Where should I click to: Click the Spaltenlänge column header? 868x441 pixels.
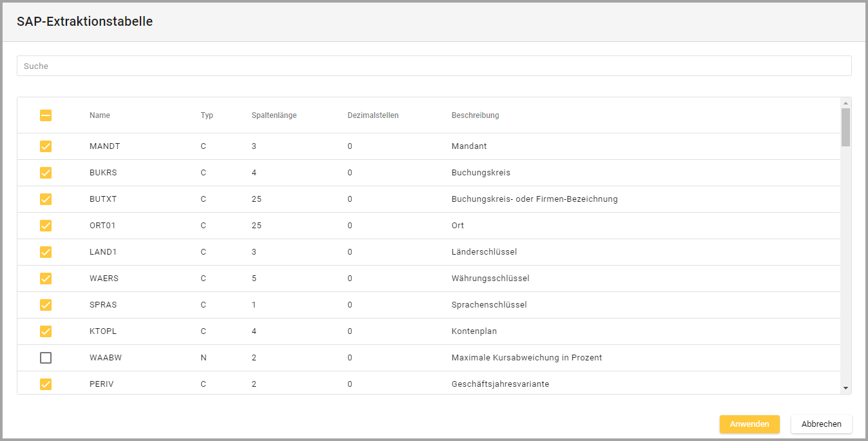[274, 115]
